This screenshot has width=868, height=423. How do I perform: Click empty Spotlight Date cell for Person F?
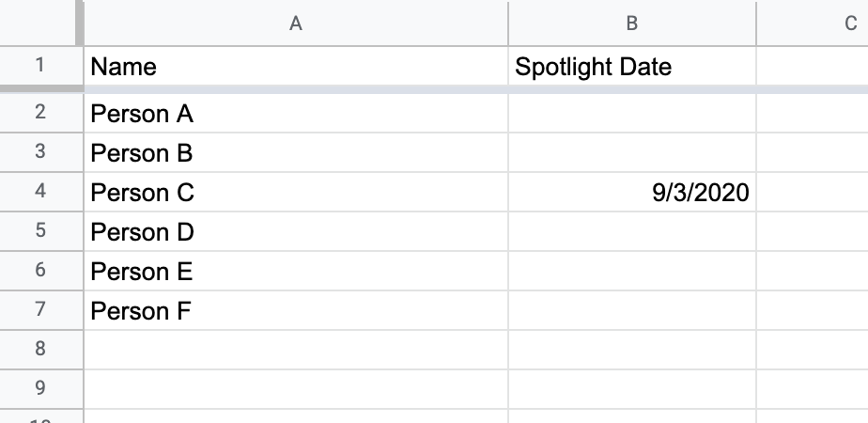[631, 310]
